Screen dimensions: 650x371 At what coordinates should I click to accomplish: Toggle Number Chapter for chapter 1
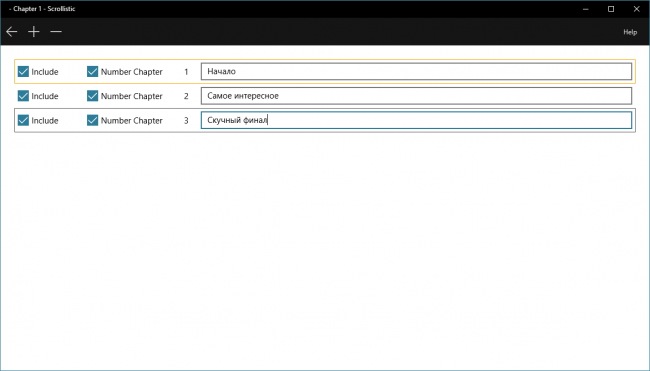(92, 71)
